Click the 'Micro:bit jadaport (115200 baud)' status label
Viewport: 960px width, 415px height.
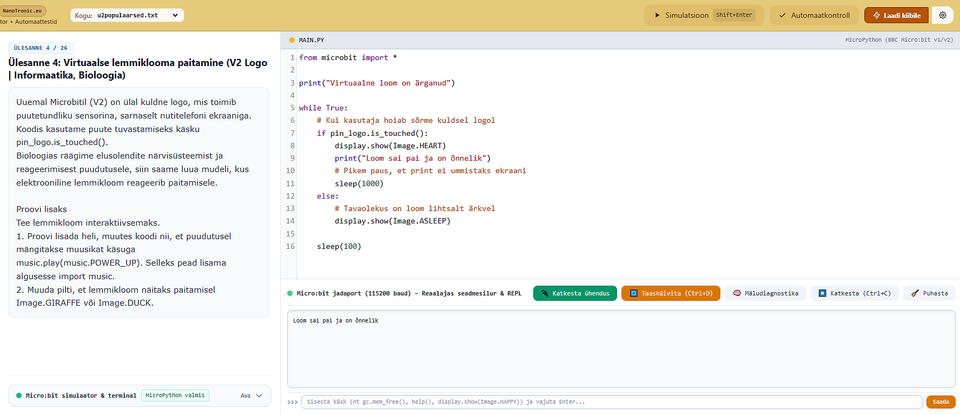click(409, 293)
